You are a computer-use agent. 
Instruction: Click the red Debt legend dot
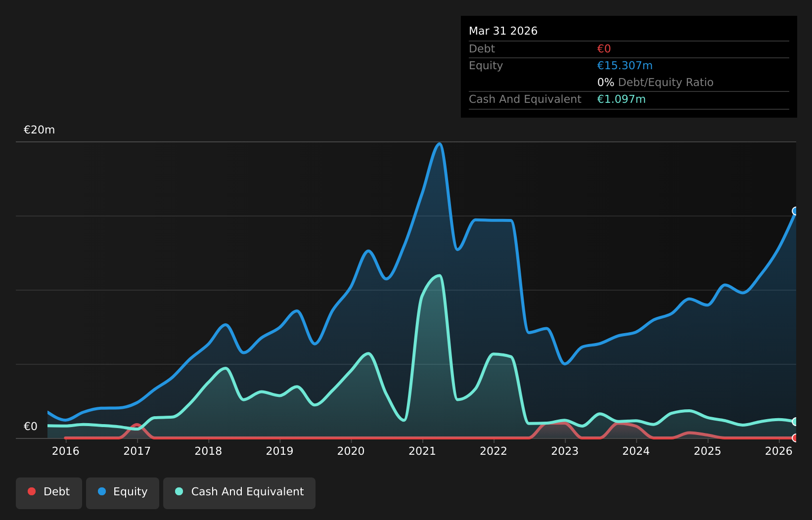(32, 491)
